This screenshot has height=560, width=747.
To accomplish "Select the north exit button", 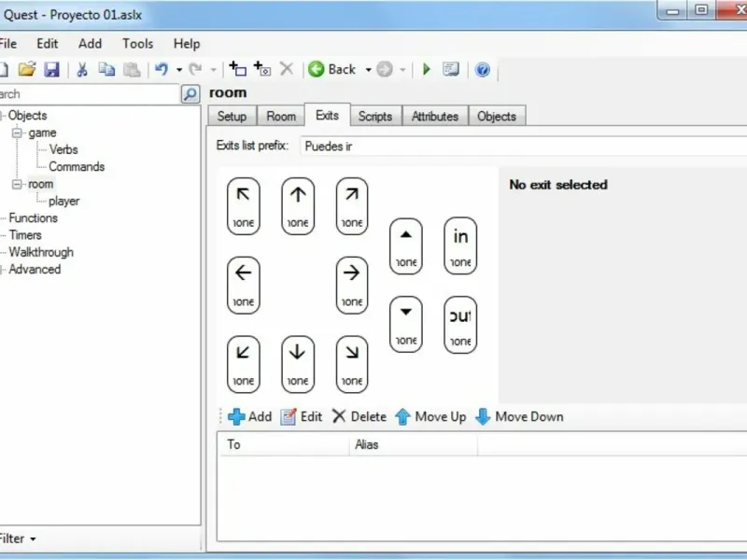I will 298,206.
